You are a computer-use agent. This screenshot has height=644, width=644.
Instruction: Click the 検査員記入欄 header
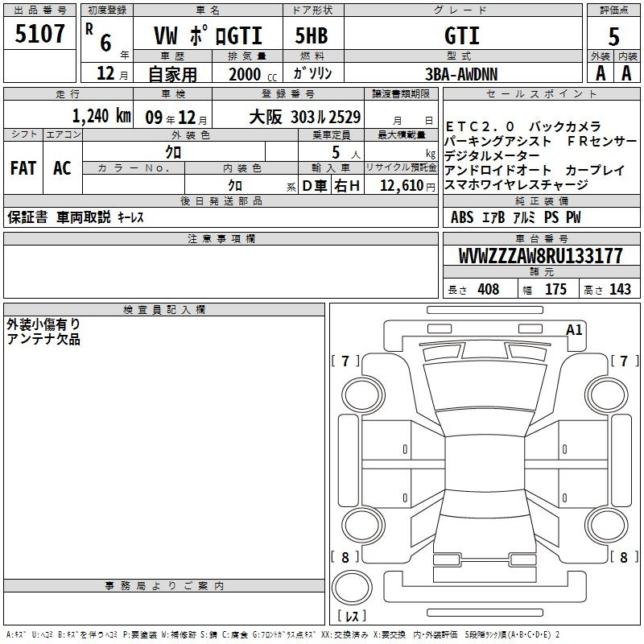click(x=164, y=310)
